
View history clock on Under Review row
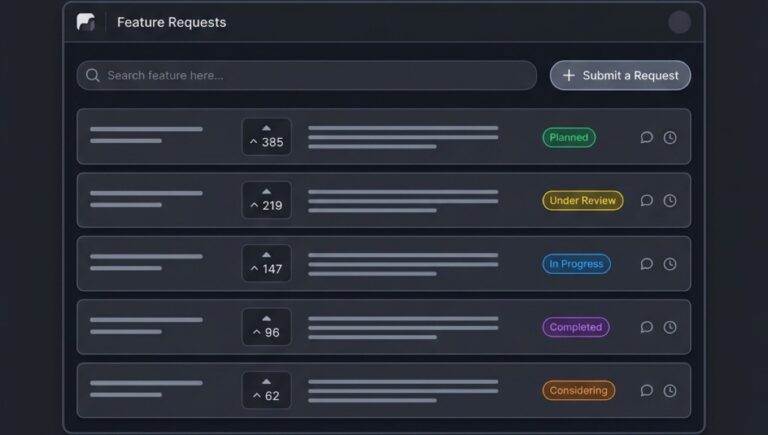pos(670,200)
